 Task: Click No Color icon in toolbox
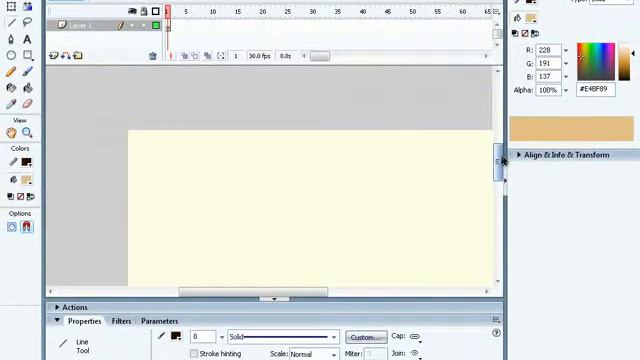coord(20,197)
